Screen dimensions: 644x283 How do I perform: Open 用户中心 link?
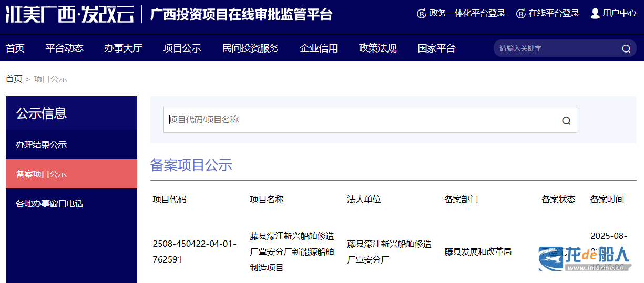[x=619, y=14]
